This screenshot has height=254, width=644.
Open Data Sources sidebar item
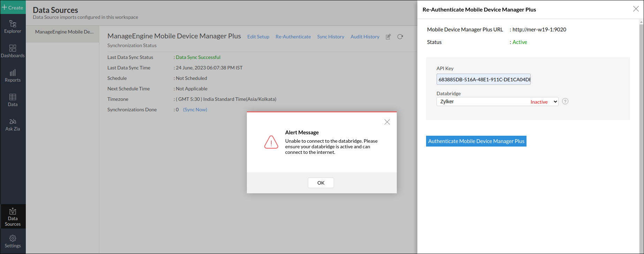(13, 217)
